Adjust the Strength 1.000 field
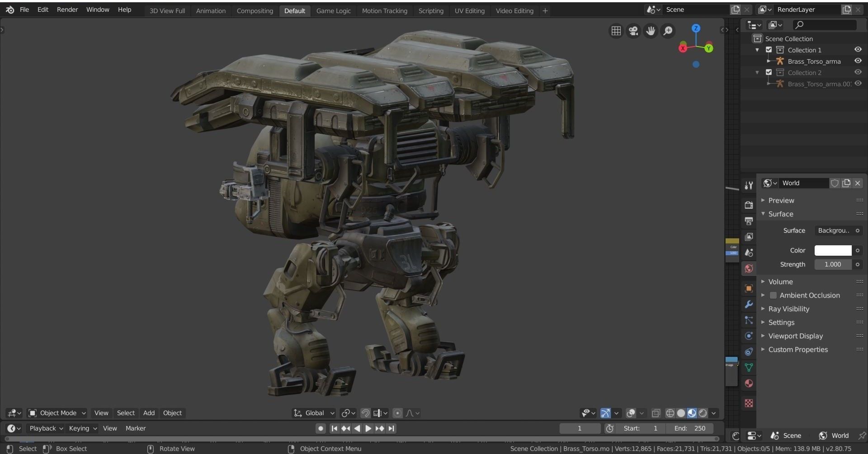Image resolution: width=868 pixels, height=454 pixels. click(833, 264)
